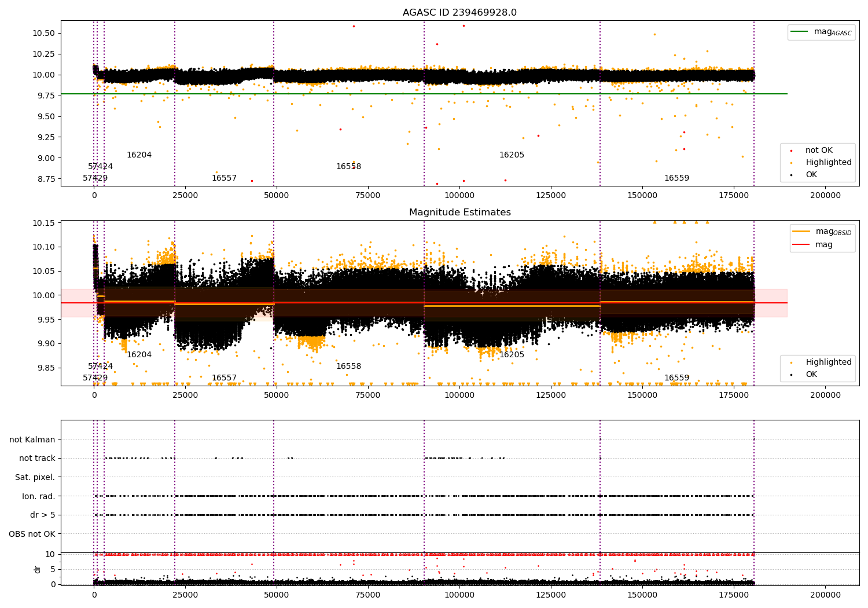Image resolution: width=868 pixels, height=608 pixels.
Task: Click the rotated "dr" axis label
Action: [38, 569]
